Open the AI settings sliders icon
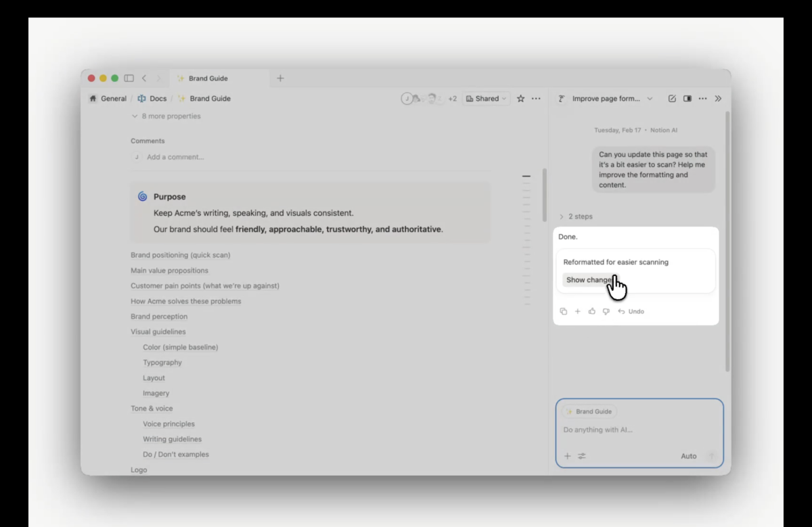 tap(582, 456)
